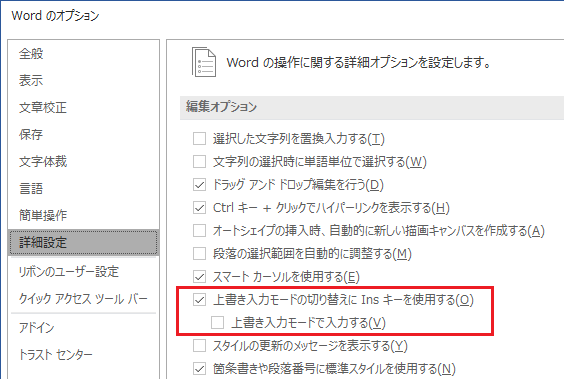Open the 文字体裁 category
Viewport: 564px width, 379px height.
[x=83, y=161]
